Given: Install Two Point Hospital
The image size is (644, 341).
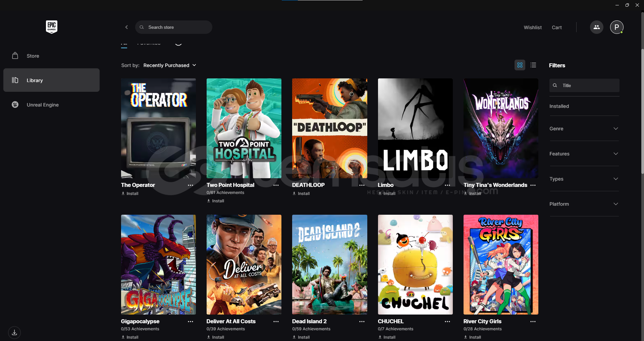Looking at the screenshot, I should coord(215,201).
